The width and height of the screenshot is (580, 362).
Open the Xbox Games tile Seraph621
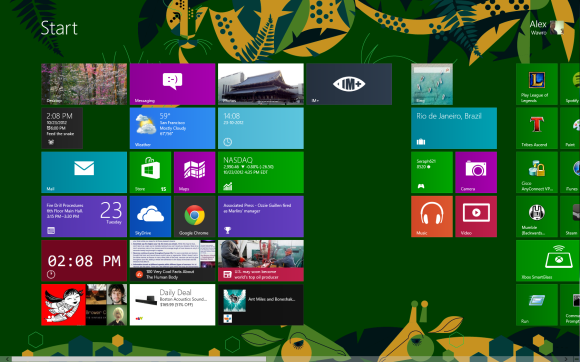432,172
